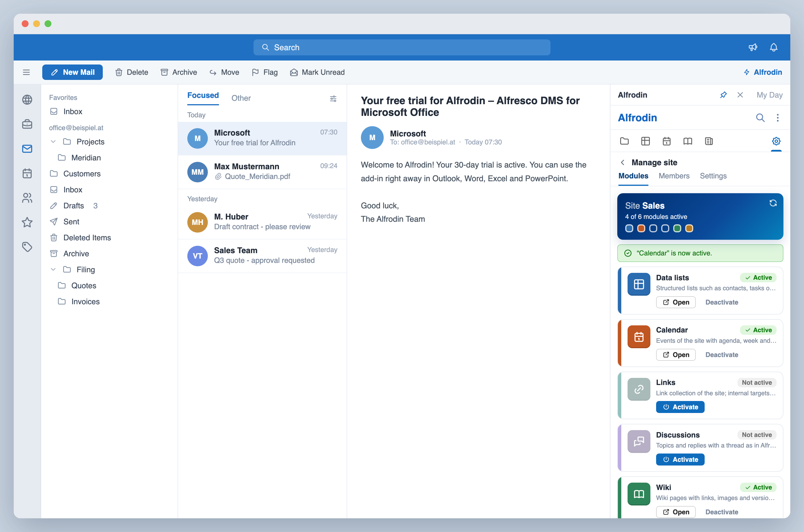
Task: Click the Wiki module icon
Action: click(x=639, y=494)
